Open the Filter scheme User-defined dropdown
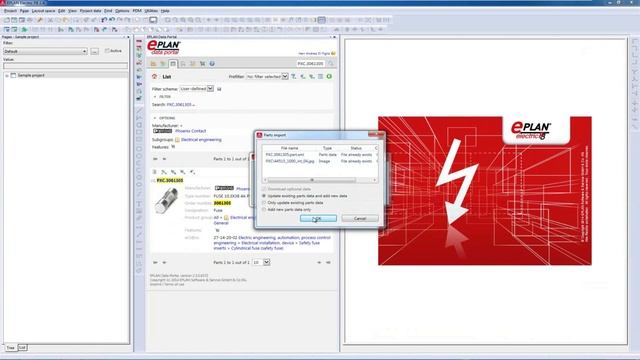This screenshot has height=360, width=640. tap(196, 89)
